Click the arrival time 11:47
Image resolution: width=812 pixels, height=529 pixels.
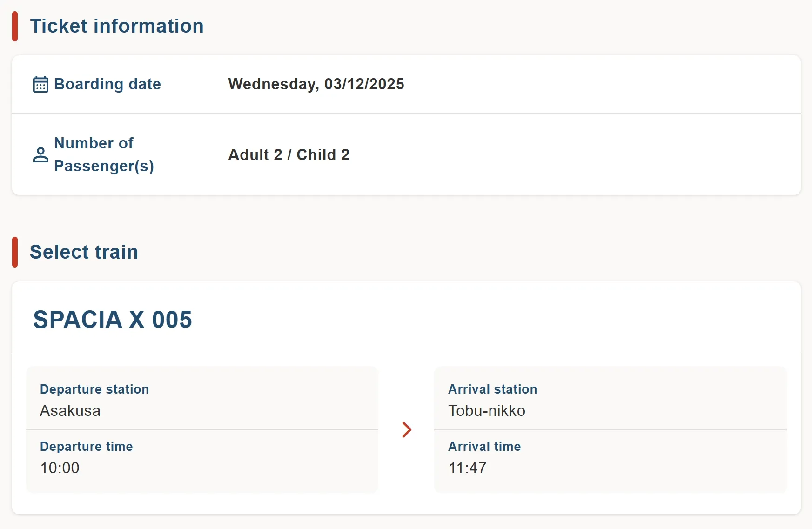[468, 468]
